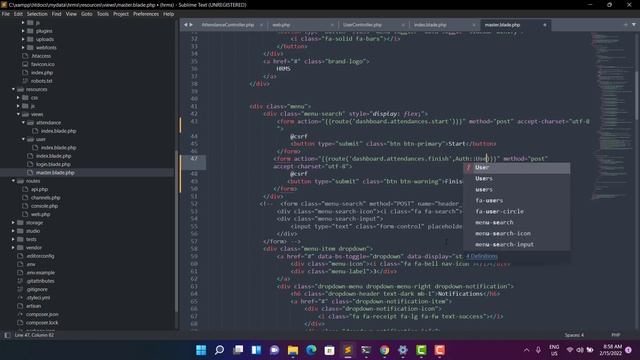Open the tab list dropdown arrow

click(634, 25)
